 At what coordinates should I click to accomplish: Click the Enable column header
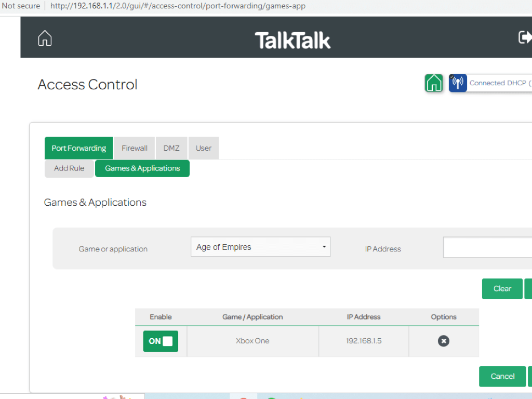[x=161, y=317]
